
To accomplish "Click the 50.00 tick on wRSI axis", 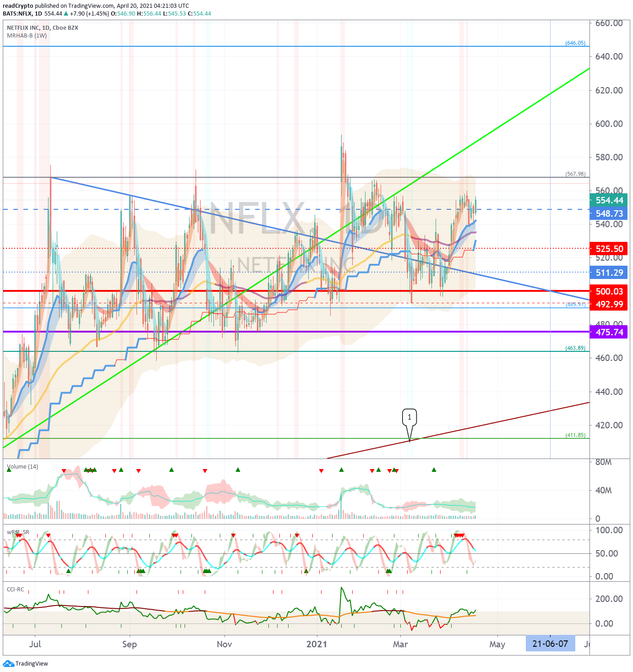I will point(607,554).
